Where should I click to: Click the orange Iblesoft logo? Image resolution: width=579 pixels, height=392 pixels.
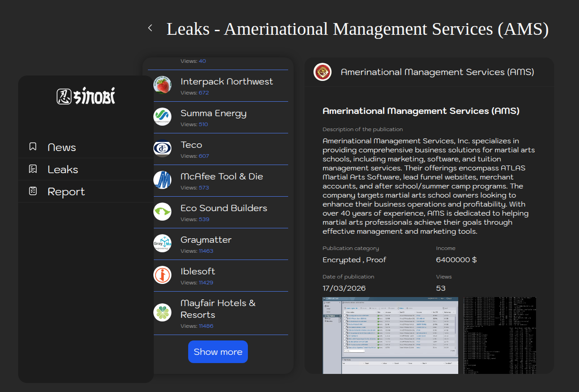coord(162,275)
